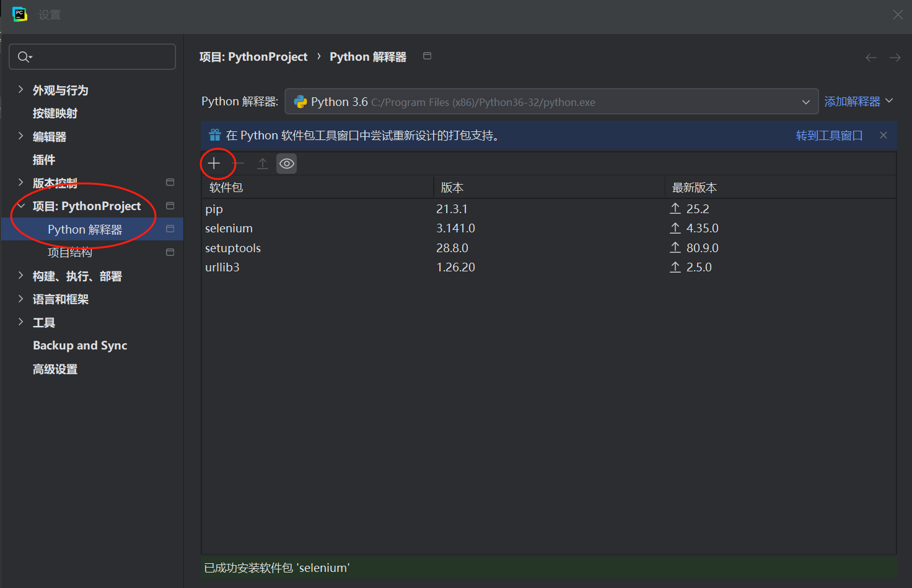Click the project-level icon next to 项目结构
Image resolution: width=912 pixels, height=588 pixels.
coord(170,252)
